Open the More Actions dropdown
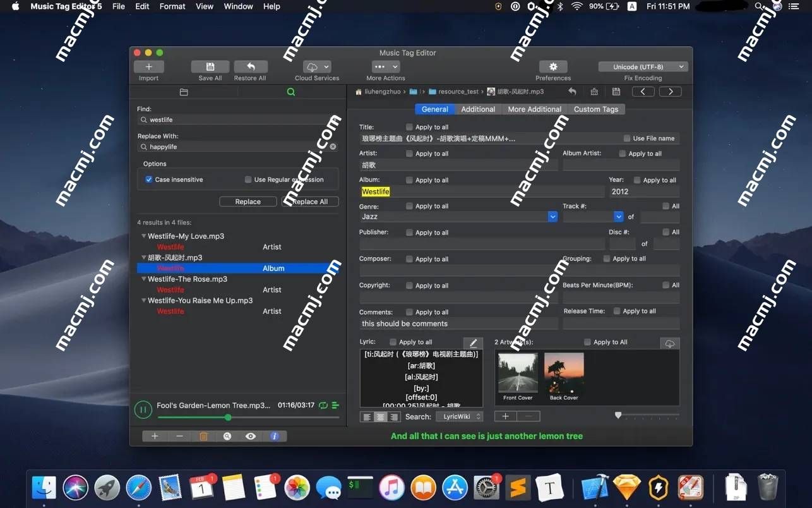This screenshot has width=812, height=508. click(386, 67)
